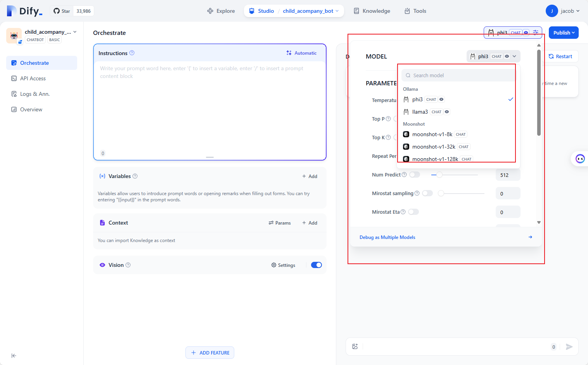Viewport: 588px width, 365px height.
Task: Click the jacob user avatar
Action: point(552,11)
